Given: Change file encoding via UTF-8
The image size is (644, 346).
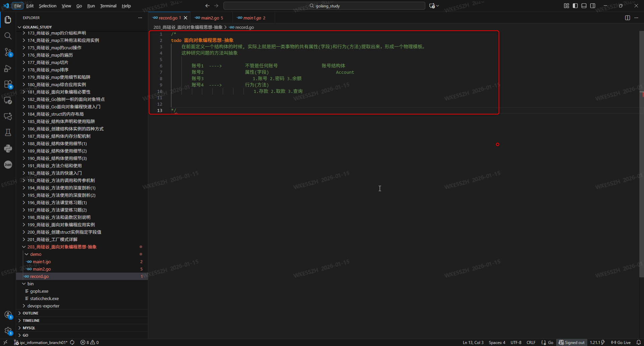Looking at the screenshot, I should pyautogui.click(x=516, y=342).
